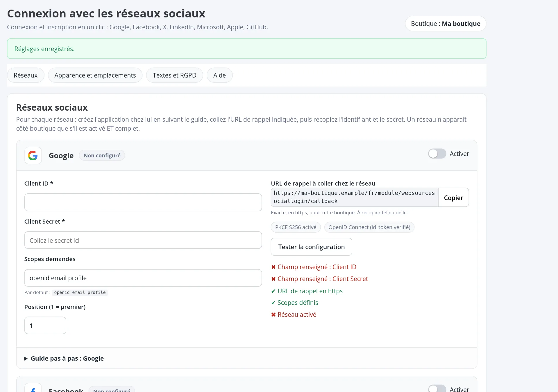558x392 pixels.
Task: Click Tester la configuration button
Action: pyautogui.click(x=311, y=247)
